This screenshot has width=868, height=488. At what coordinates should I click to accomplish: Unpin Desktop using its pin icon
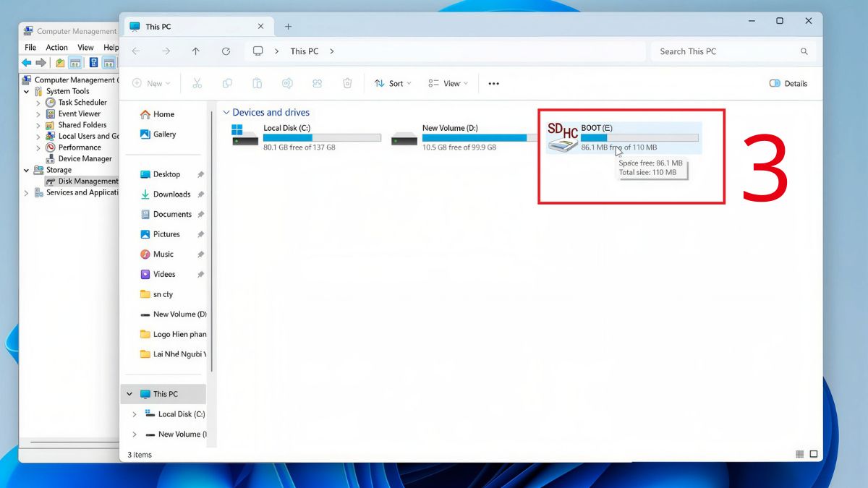pos(200,174)
